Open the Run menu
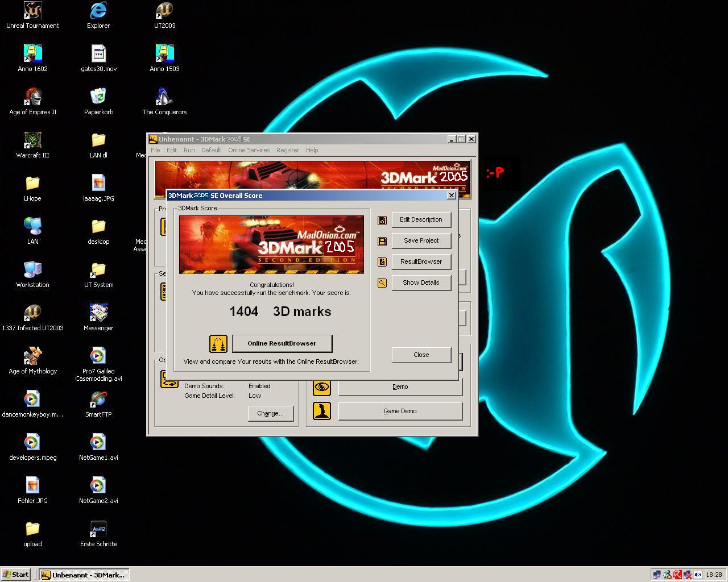The width and height of the screenshot is (728, 582). pyautogui.click(x=189, y=150)
